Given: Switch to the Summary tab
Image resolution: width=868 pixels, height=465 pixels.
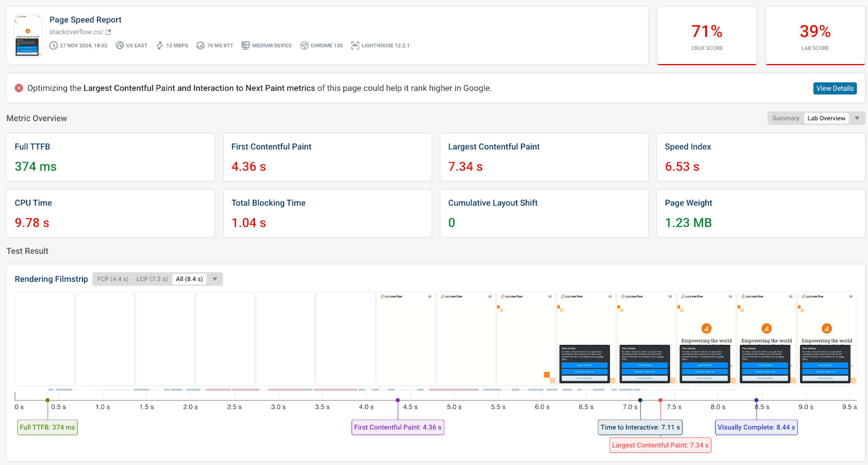Looking at the screenshot, I should [x=786, y=118].
